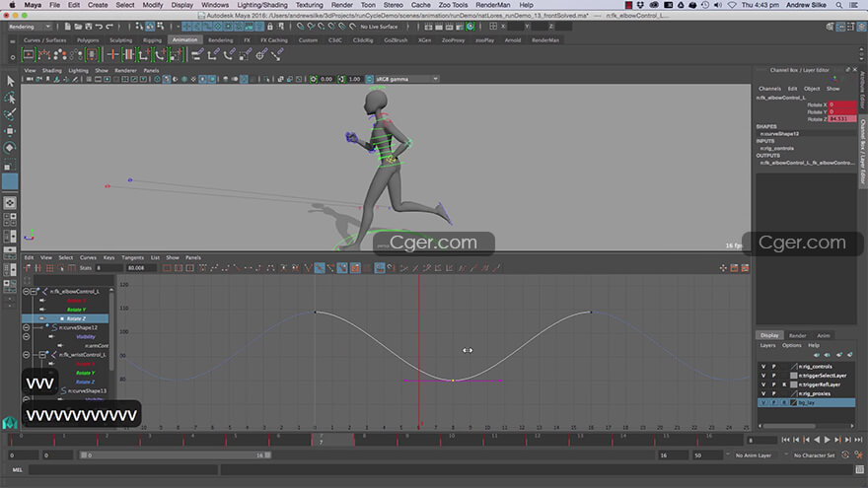868x488 pixels.
Task: Activate the Lasso select tool
Action: point(10,98)
